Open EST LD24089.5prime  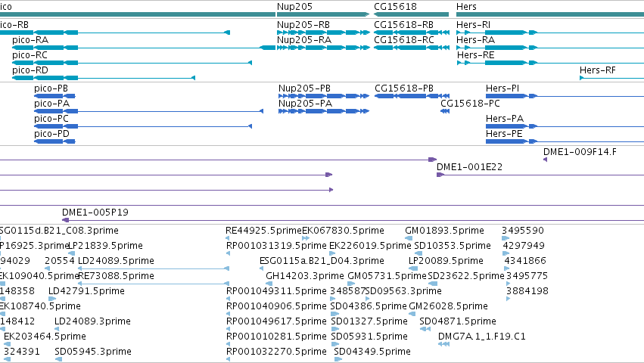coord(117,261)
